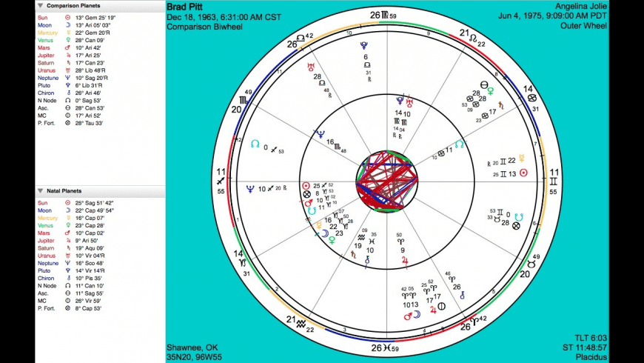Click the ST 11:48:57 sidereal time
644x363 pixels.
585,347
